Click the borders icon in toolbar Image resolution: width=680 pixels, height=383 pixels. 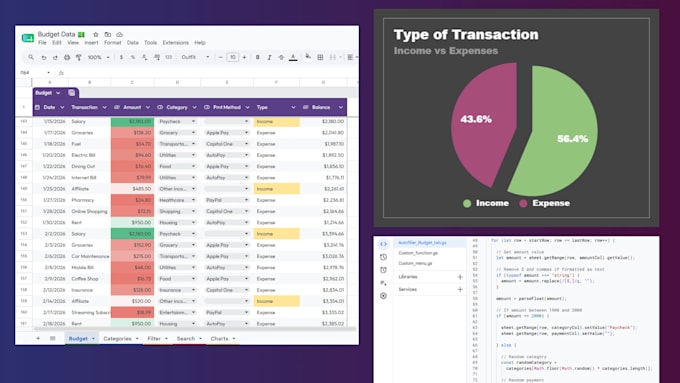pos(320,57)
